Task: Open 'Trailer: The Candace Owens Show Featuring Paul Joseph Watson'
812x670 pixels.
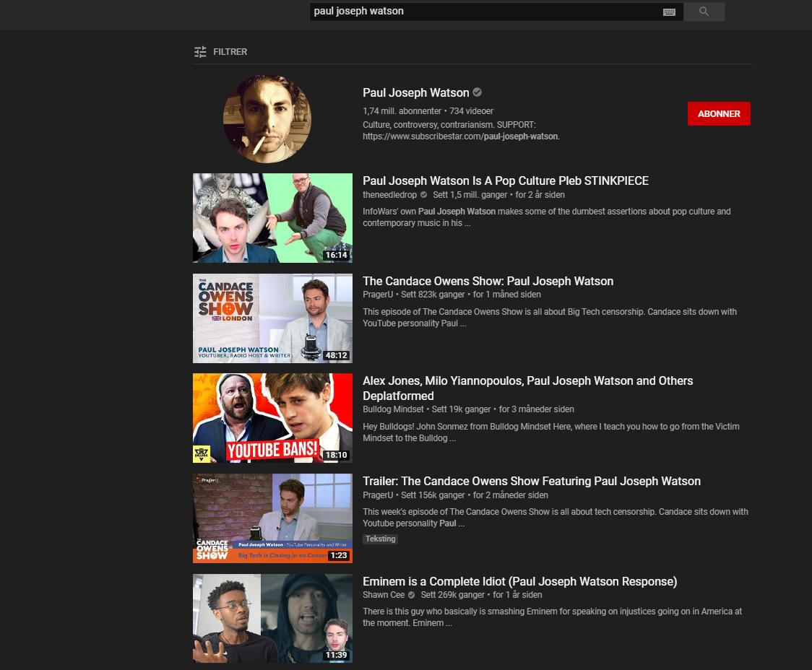Action: tap(531, 481)
